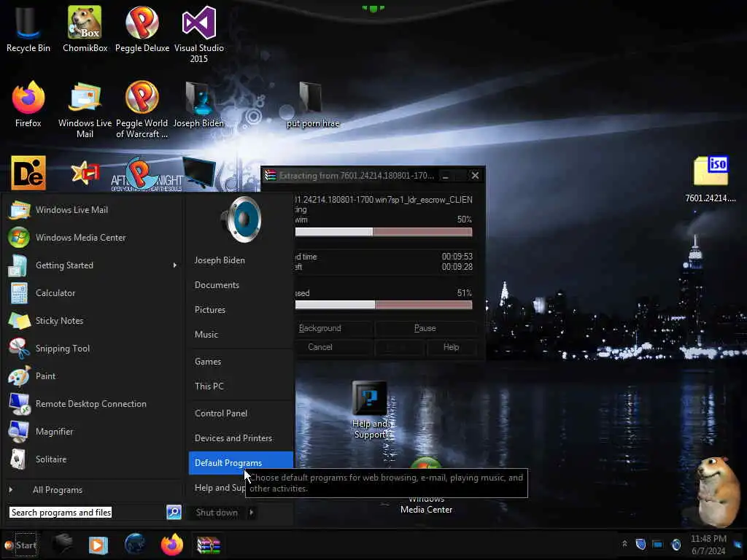Open Peggle Deluxe desktop shortcut
The image size is (747, 560).
[x=142, y=29]
